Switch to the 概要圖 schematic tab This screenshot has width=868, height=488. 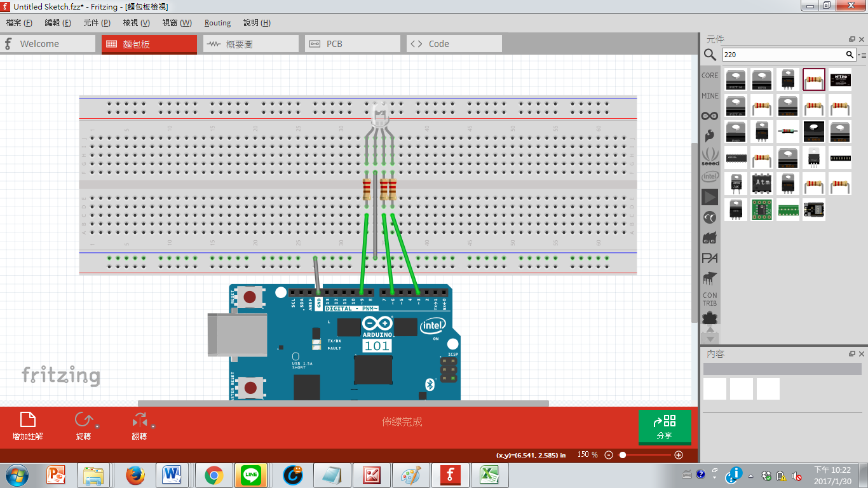tap(251, 44)
